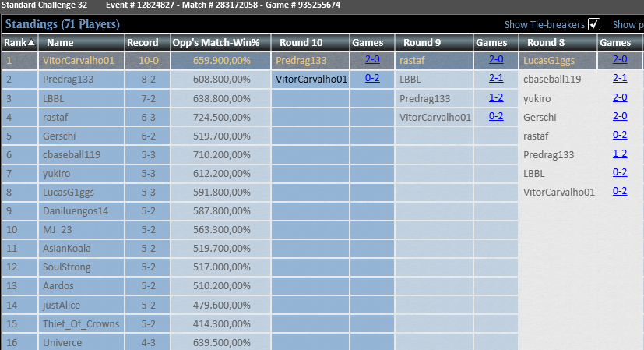Click the 10-0 record cell
Image resolution: width=644 pixels, height=350 pixels.
click(x=148, y=61)
